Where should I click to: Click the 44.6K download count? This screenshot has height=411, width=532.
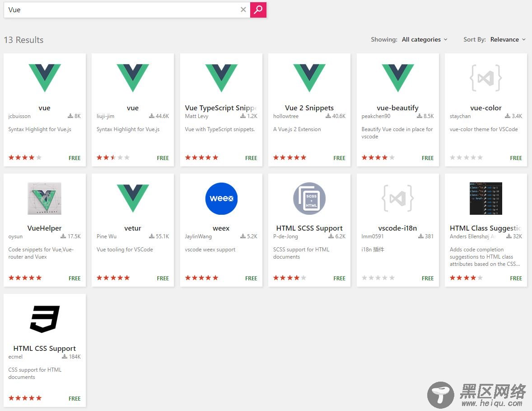coord(159,116)
